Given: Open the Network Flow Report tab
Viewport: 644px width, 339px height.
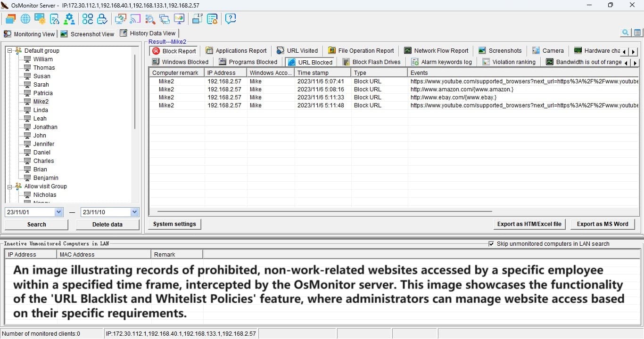Looking at the screenshot, I should [x=435, y=50].
